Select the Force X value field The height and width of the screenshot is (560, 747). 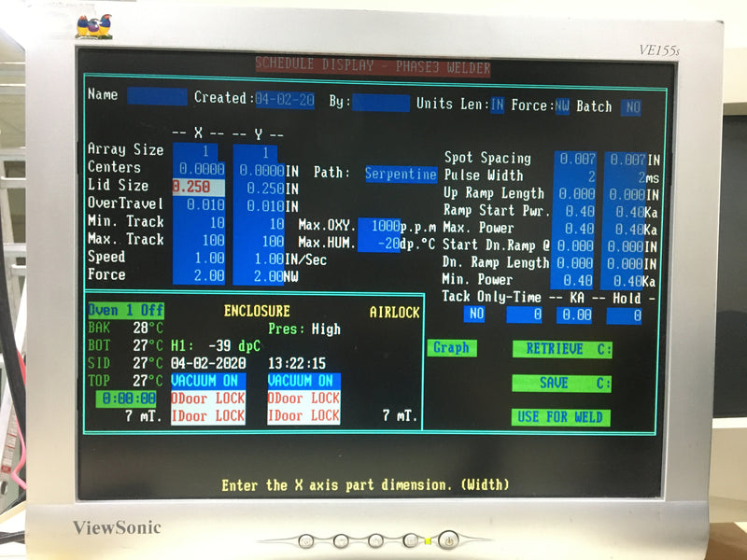[x=199, y=275]
